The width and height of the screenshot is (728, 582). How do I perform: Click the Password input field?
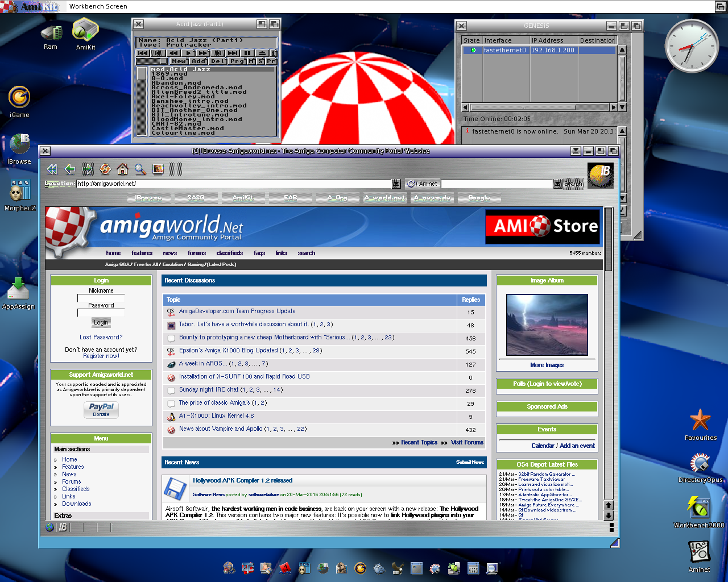pyautogui.click(x=101, y=313)
